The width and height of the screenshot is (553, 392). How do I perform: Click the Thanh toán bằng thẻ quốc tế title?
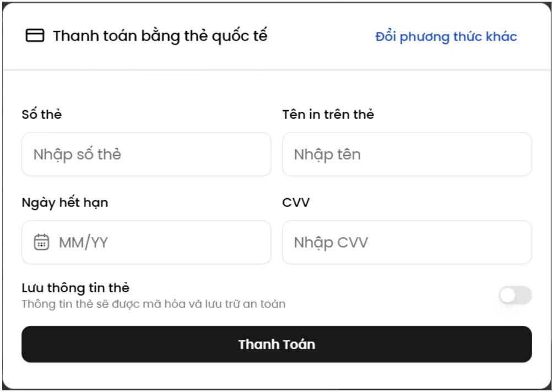coord(160,36)
